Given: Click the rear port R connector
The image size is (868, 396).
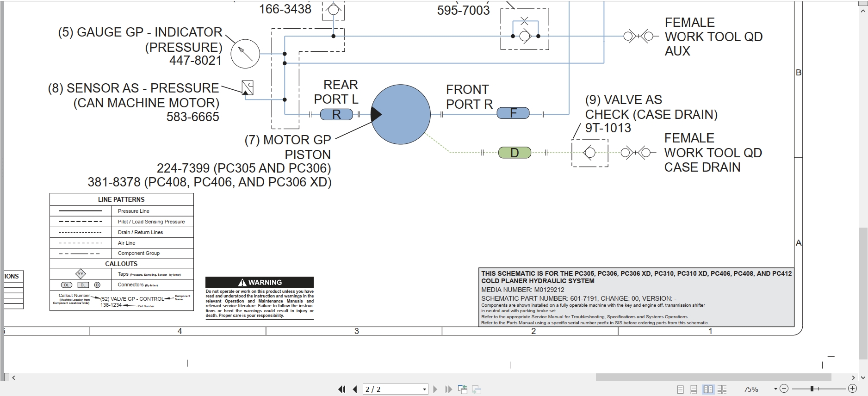Looking at the screenshot, I should pos(336,114).
